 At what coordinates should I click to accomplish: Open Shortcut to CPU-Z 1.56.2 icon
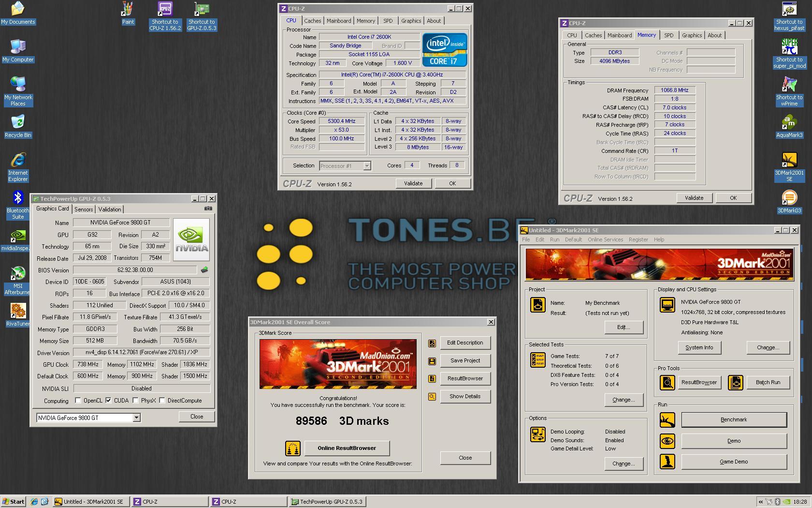tap(165, 16)
